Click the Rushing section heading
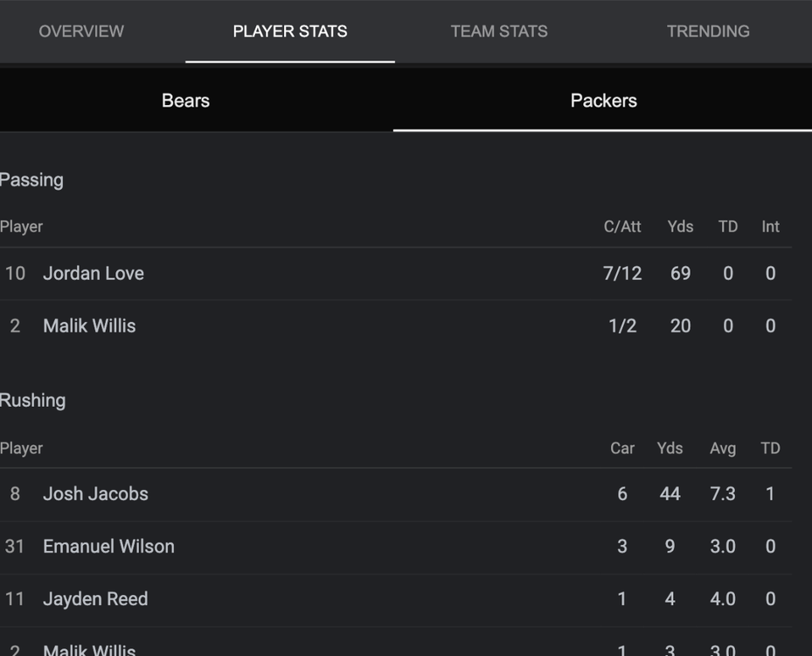This screenshot has width=812, height=656. 33,401
